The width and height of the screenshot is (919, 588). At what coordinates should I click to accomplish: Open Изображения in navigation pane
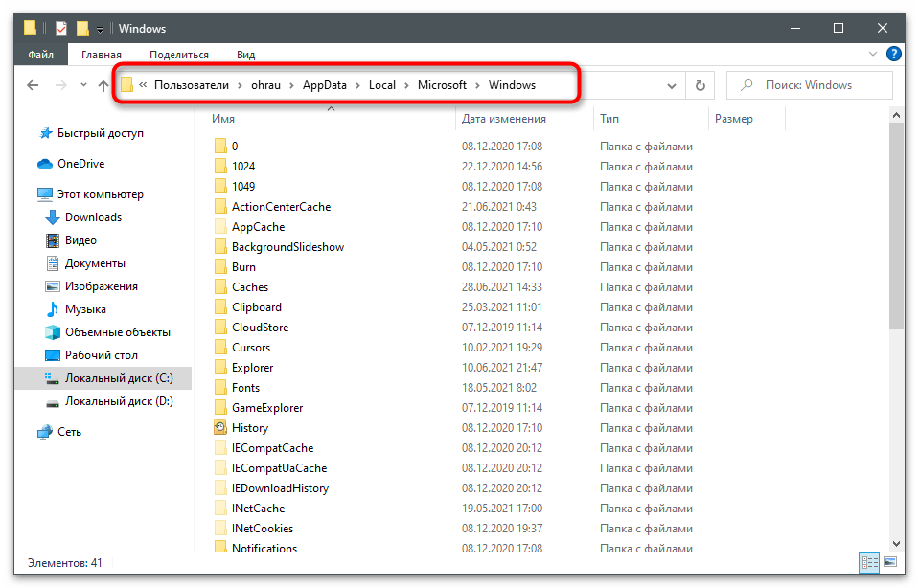(x=101, y=286)
